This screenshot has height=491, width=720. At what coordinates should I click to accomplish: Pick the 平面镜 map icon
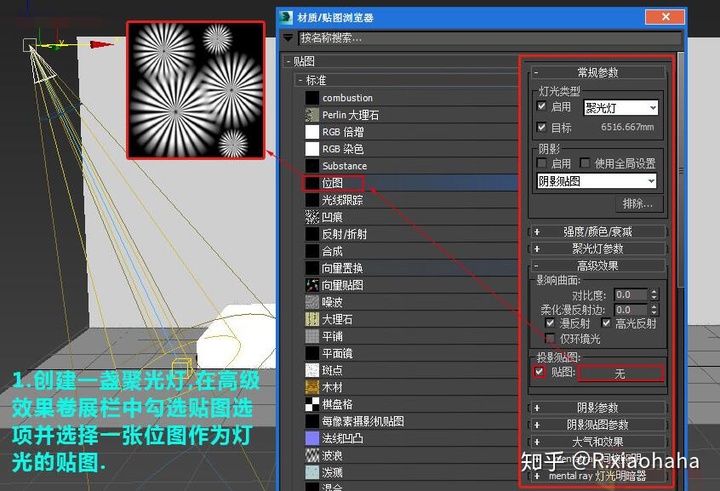[x=312, y=353]
